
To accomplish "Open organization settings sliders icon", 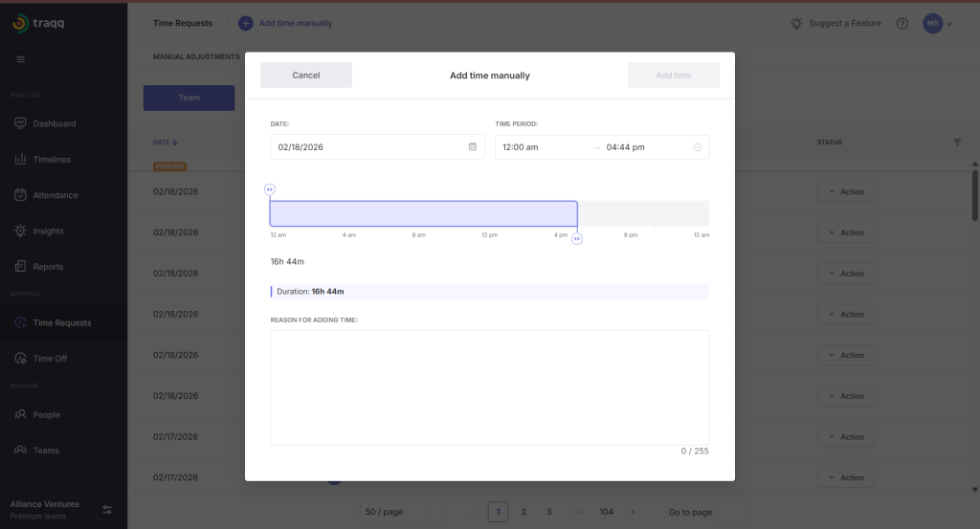I will (107, 509).
